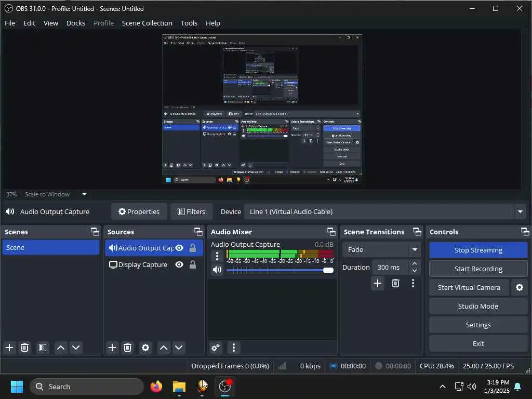
Task: Move scene up with arrow icon
Action: [x=61, y=348]
